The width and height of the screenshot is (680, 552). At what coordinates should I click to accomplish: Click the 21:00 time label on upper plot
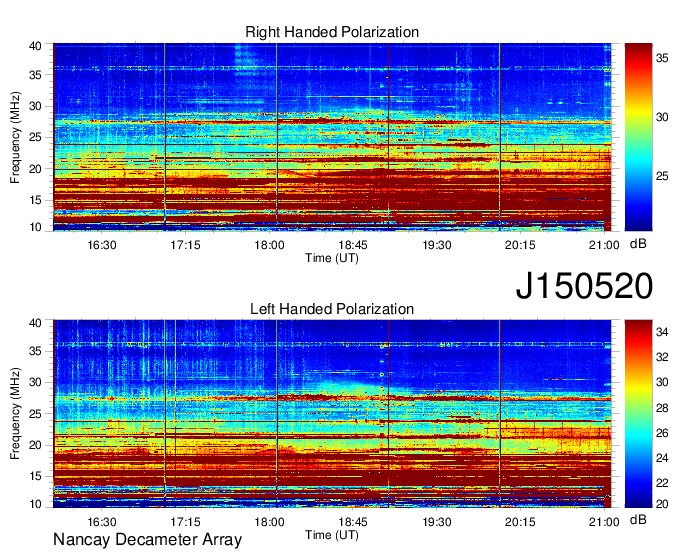point(604,245)
